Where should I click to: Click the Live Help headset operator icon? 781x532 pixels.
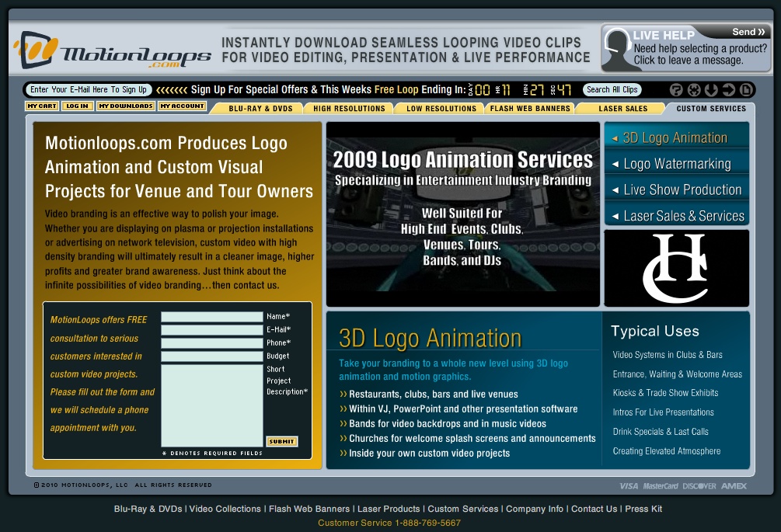(x=617, y=49)
